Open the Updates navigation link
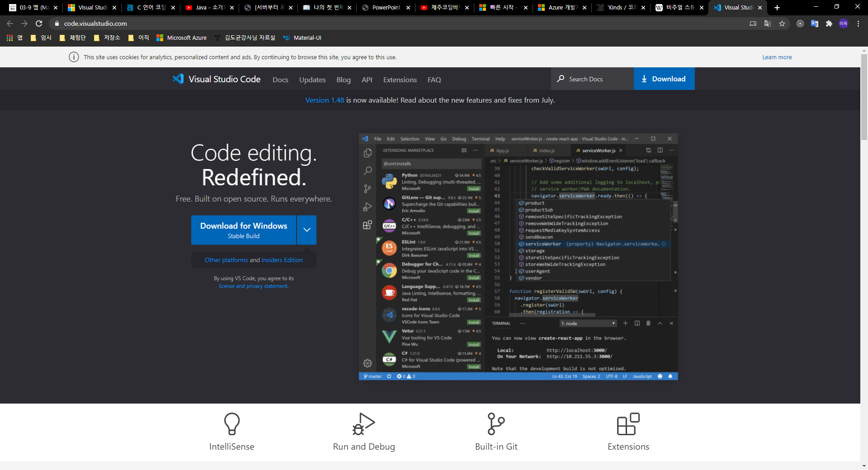 click(x=312, y=80)
